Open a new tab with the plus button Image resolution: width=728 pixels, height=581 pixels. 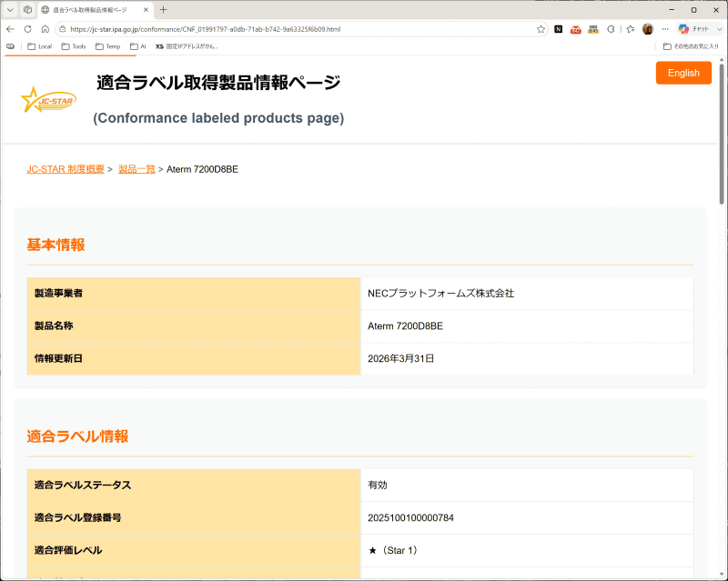(x=164, y=10)
